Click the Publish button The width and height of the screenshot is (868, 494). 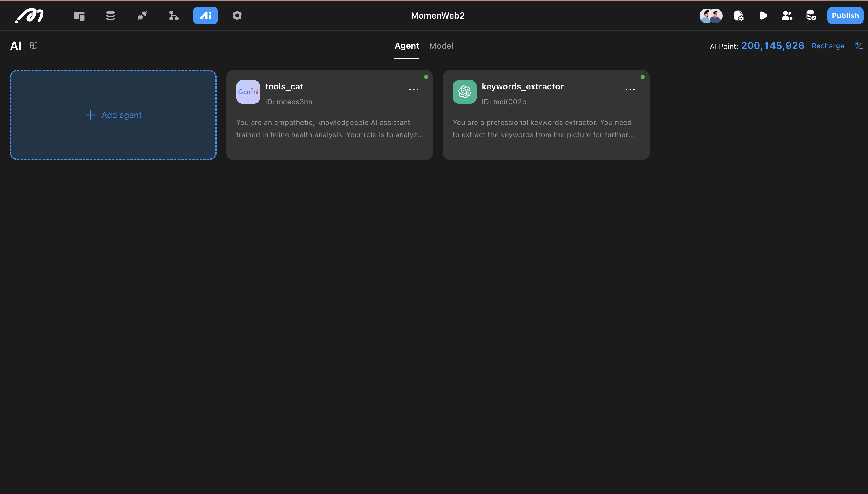point(845,16)
